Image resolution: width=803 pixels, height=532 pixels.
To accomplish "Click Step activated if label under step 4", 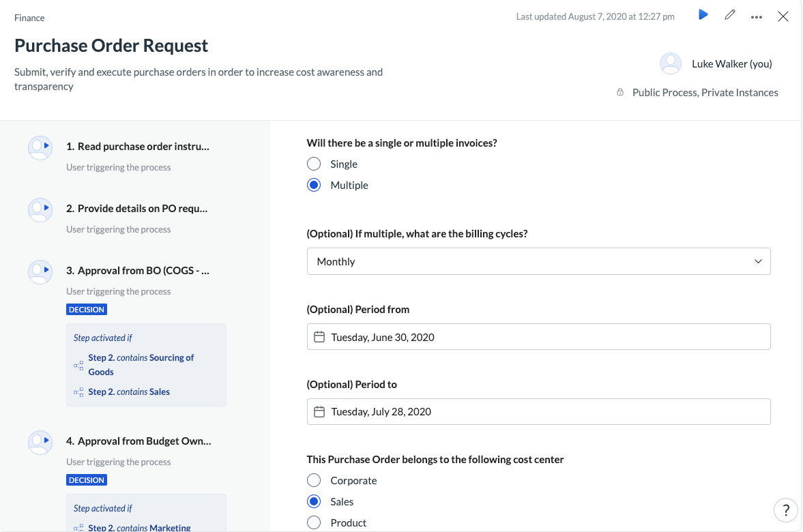I will (103, 508).
